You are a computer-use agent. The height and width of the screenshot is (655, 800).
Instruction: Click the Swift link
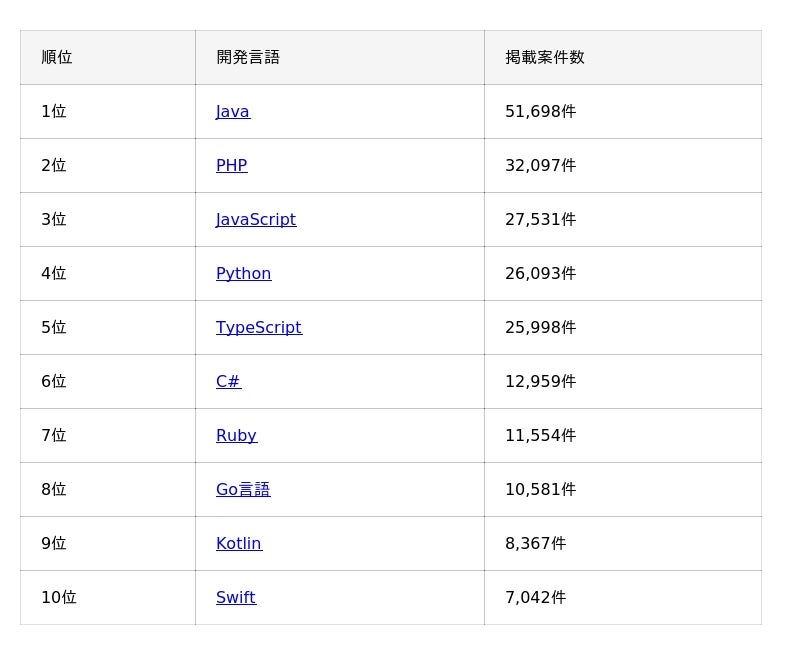click(235, 598)
